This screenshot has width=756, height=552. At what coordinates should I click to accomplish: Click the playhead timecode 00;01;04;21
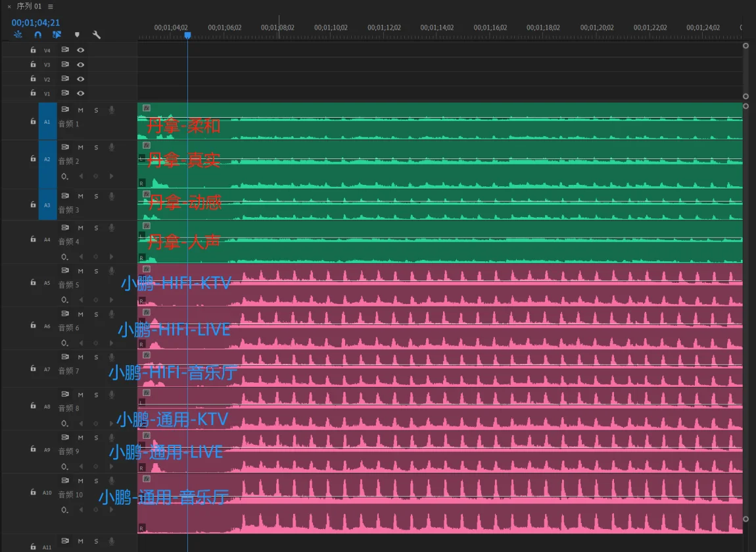[x=35, y=22]
